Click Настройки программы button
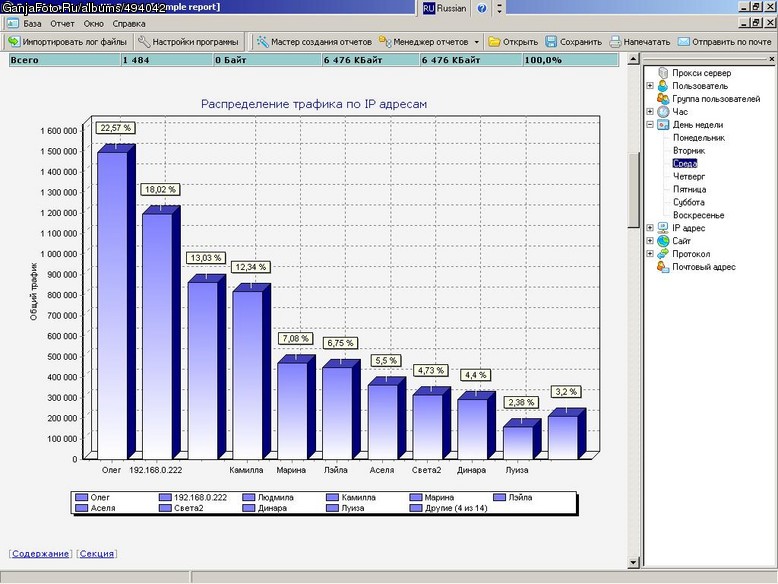The height and width of the screenshot is (584, 778). pyautogui.click(x=189, y=42)
